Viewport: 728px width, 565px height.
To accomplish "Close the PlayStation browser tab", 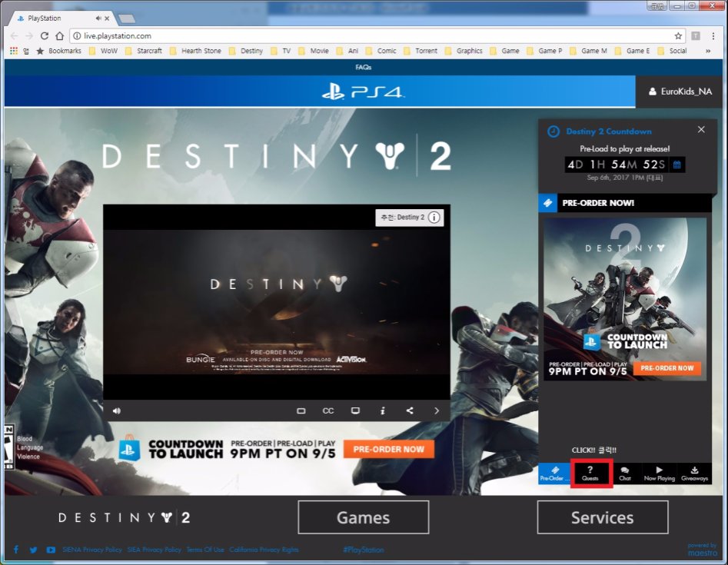I will [x=108, y=18].
